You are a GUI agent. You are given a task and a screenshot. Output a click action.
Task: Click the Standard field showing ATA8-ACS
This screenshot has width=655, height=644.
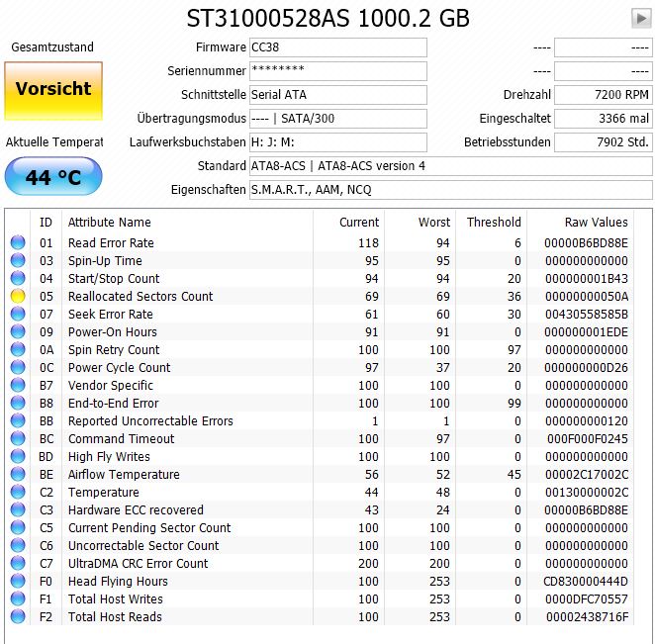pos(451,166)
